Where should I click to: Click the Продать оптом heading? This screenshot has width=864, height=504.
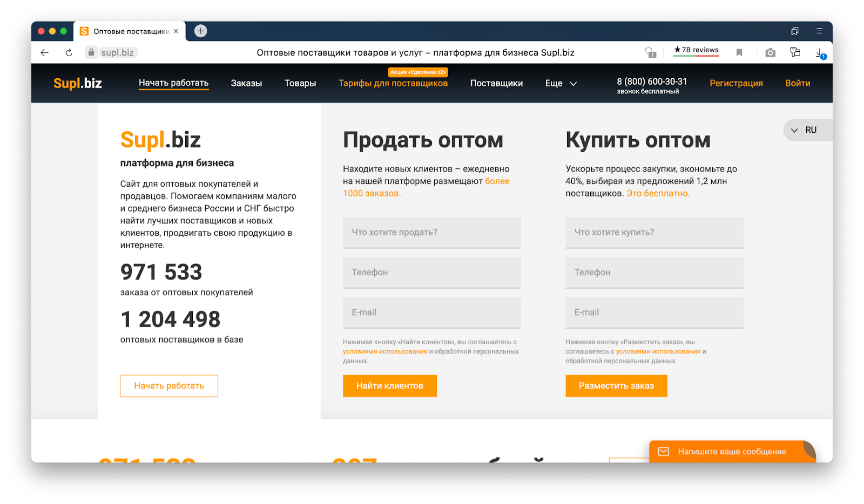click(x=423, y=140)
